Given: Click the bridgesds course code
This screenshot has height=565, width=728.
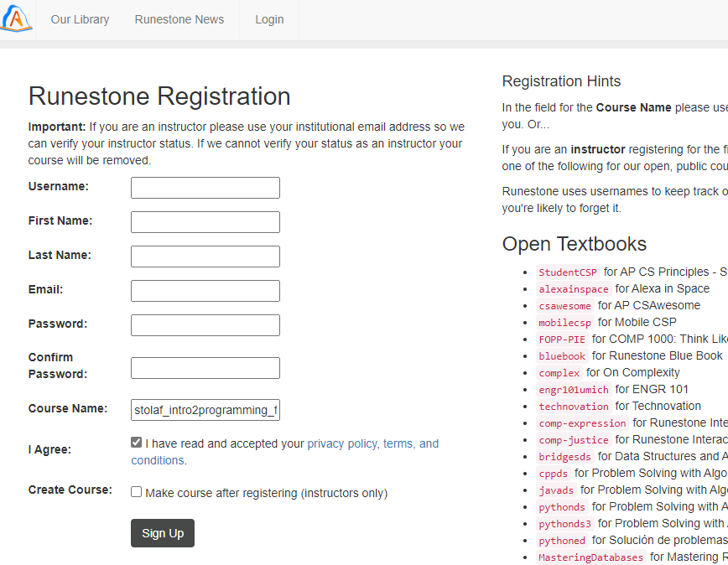Looking at the screenshot, I should [564, 457].
